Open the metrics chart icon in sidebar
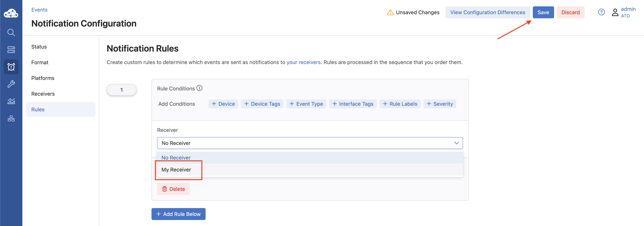644x226 pixels. click(11, 101)
